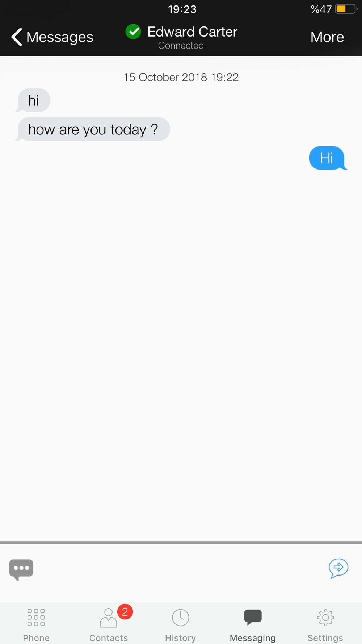Tap the 15 October 2018 timestamp

[181, 77]
